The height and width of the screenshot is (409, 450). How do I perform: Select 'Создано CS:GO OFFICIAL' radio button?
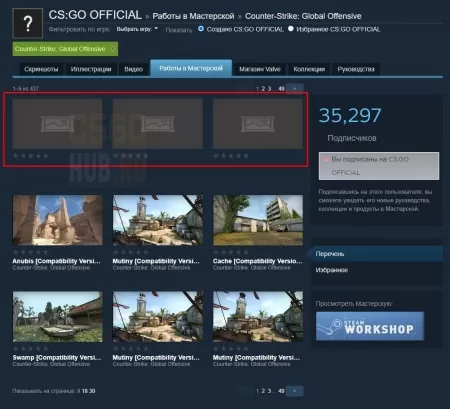[x=201, y=29]
